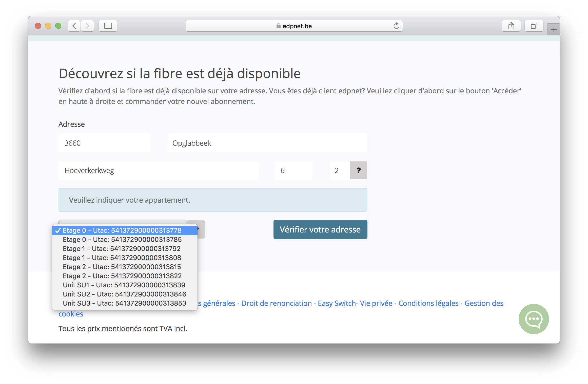Click the postal code field 3660
Image resolution: width=588 pixels, height=384 pixels.
point(105,143)
